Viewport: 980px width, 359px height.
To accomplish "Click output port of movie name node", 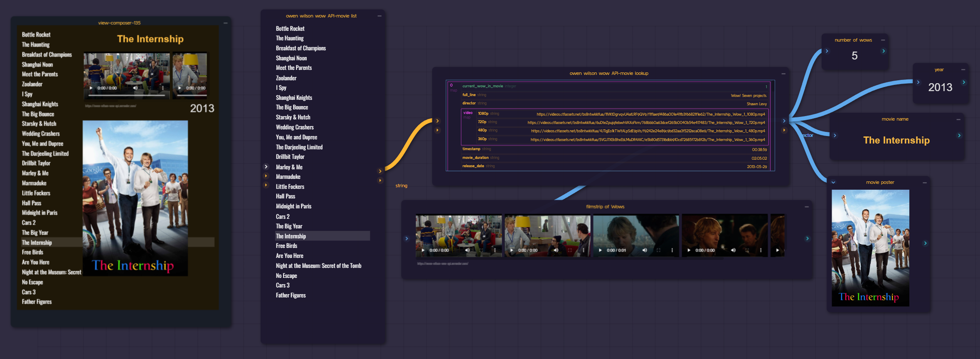I will pyautogui.click(x=959, y=136).
